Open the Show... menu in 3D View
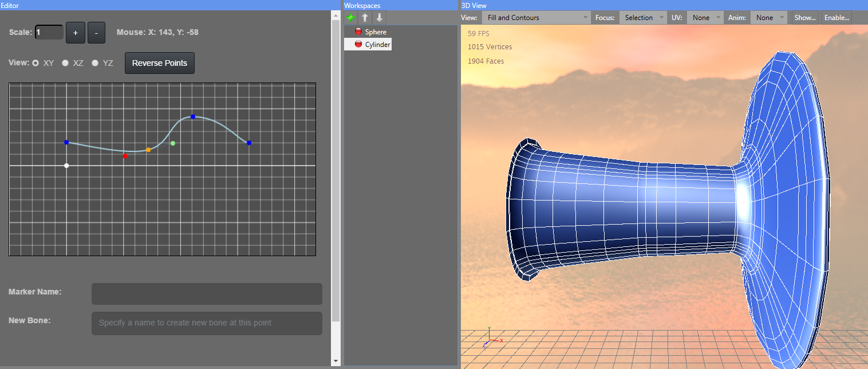Image resolution: width=868 pixels, height=369 pixels. 804,18
